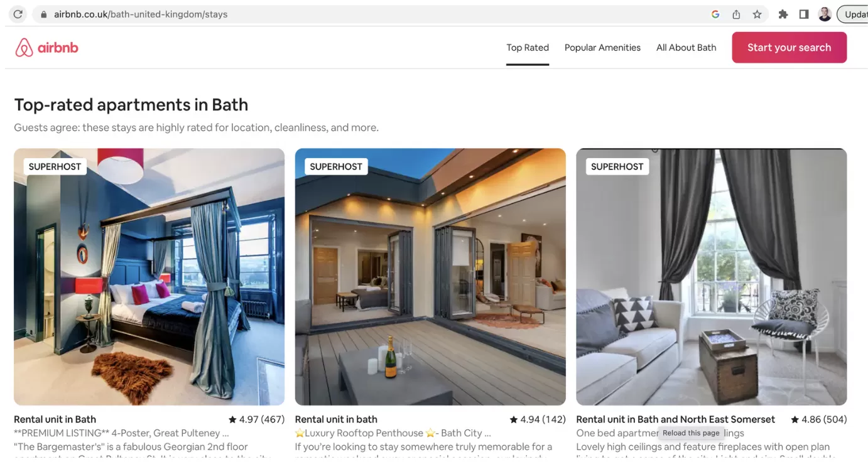Screen dimensions: 868x467
Task: Open 'Rental unit in Bath and North East Somerset' title
Action: click(x=675, y=419)
